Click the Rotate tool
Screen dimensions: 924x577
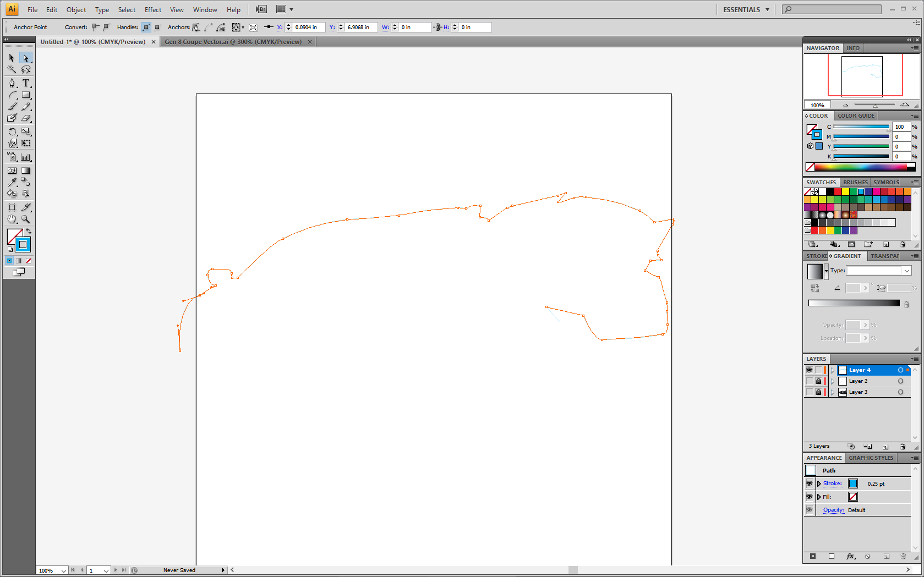(x=12, y=131)
